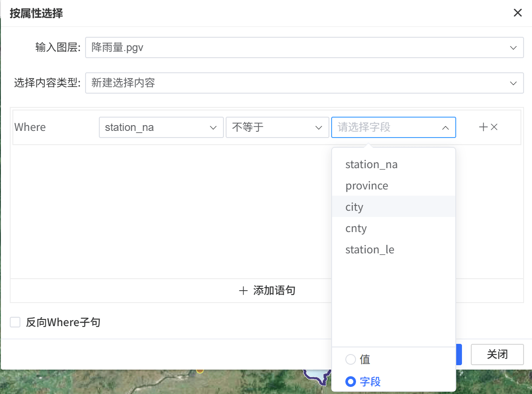Collapse the 请选择字段 dropdown list
Image resolution: width=532 pixels, height=394 pixels.
[445, 127]
